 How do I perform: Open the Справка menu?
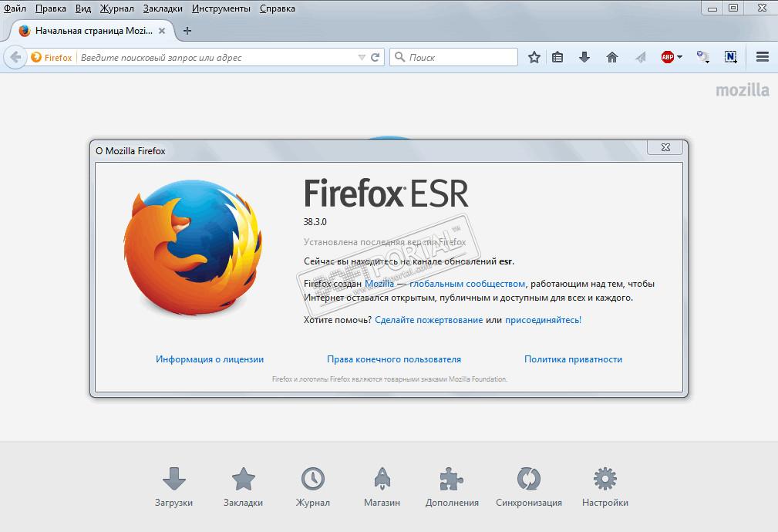pyautogui.click(x=278, y=8)
